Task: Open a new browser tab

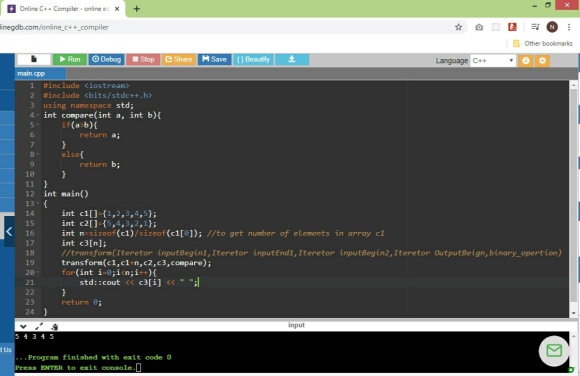Action: click(x=136, y=9)
